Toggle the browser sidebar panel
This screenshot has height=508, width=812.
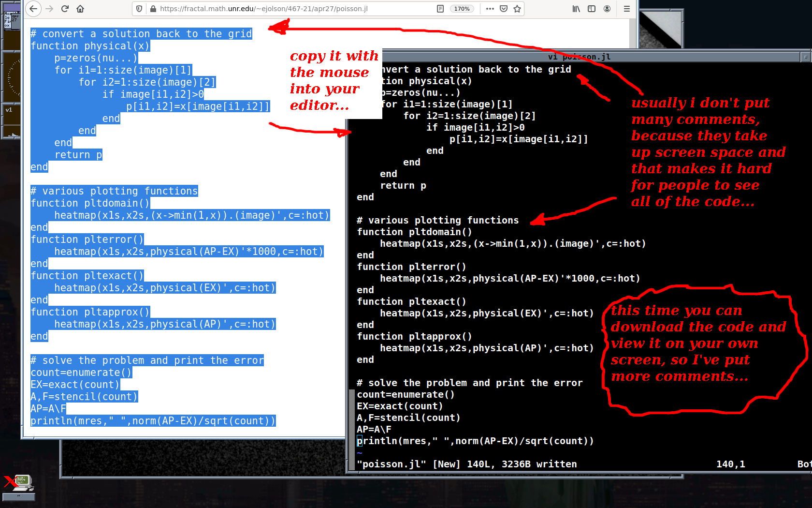coord(592,9)
